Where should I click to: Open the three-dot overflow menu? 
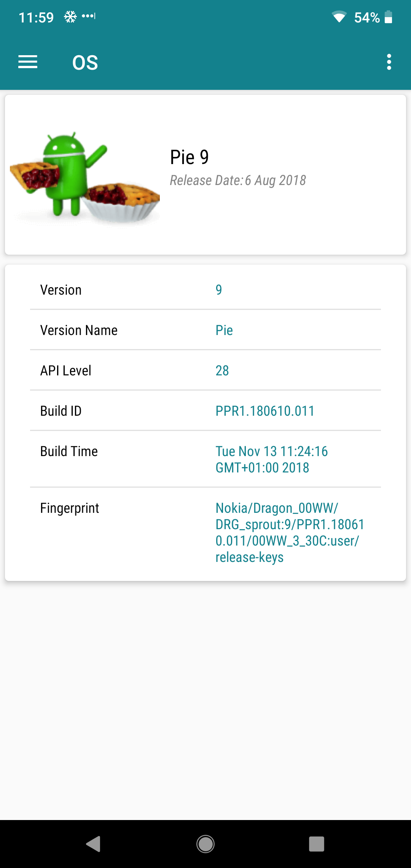pos(389,62)
